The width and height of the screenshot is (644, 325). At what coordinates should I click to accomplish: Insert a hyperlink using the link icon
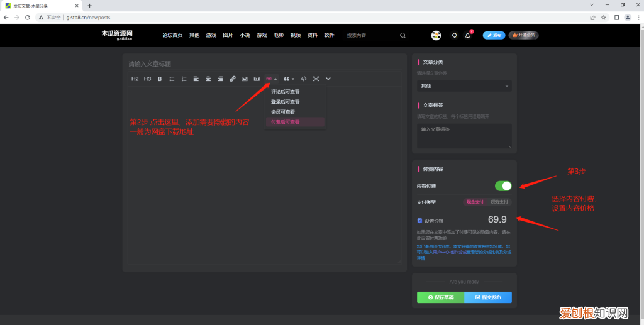coord(232,79)
